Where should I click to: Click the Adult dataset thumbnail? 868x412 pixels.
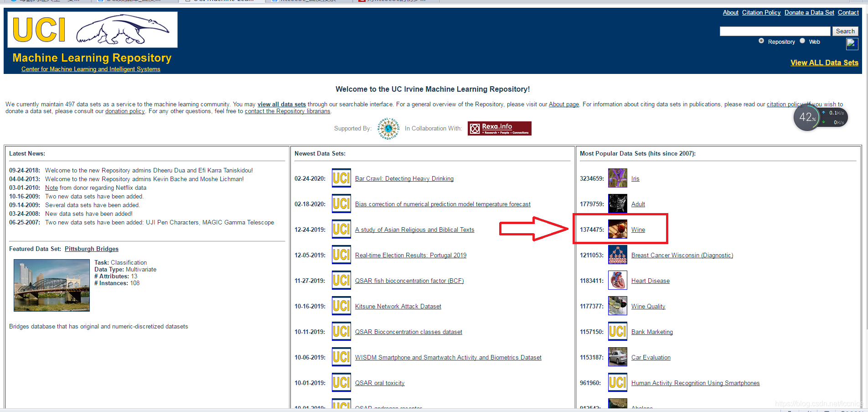coord(618,204)
